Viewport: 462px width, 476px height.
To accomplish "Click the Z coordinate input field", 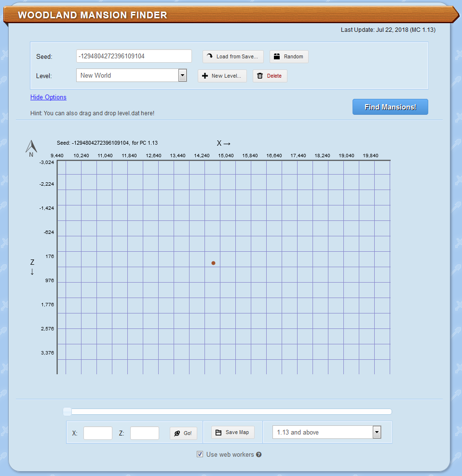I will (145, 433).
